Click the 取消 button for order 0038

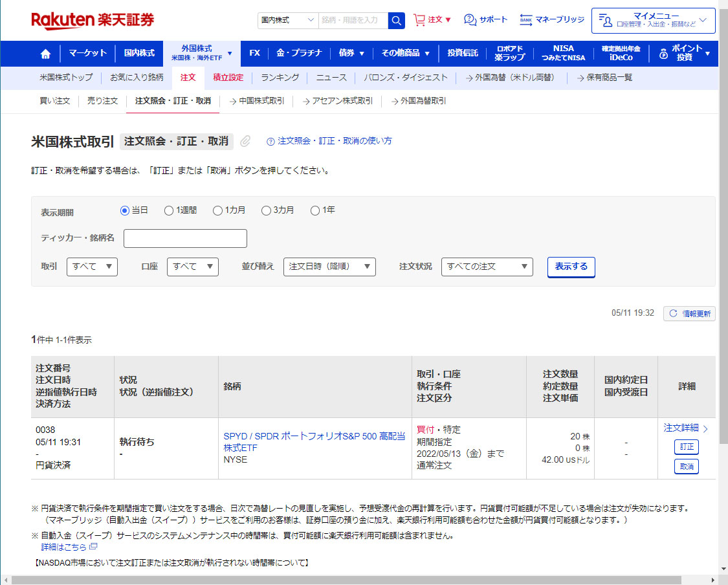pyautogui.click(x=686, y=467)
